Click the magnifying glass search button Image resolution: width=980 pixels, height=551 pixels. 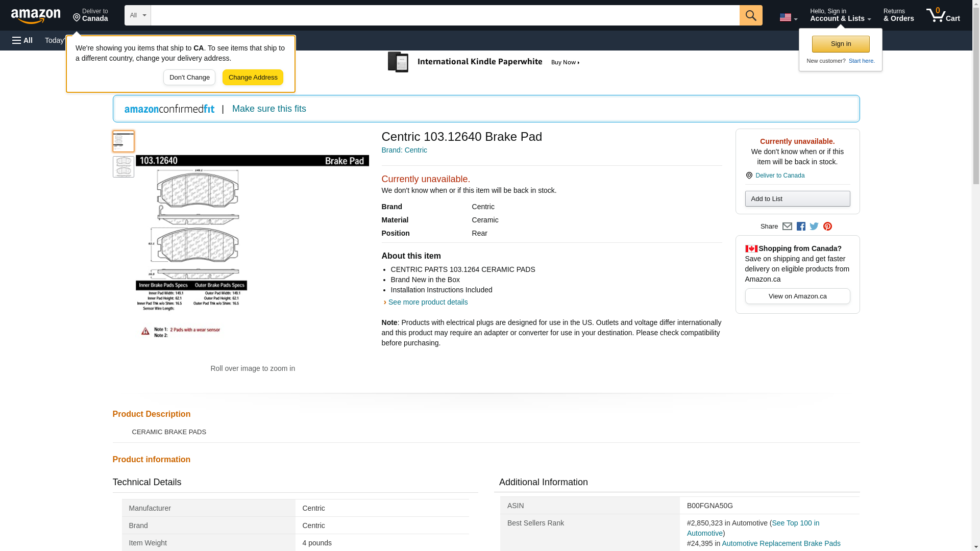[x=750, y=15]
